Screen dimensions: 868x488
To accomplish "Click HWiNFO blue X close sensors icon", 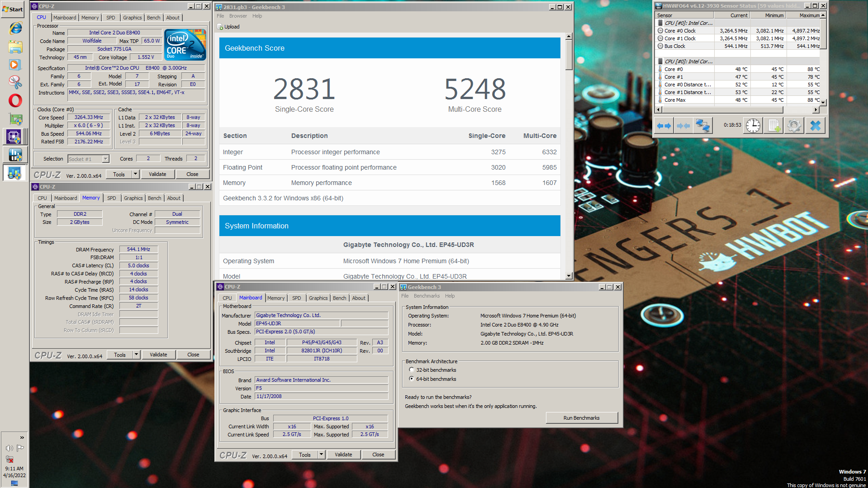I will click(815, 126).
